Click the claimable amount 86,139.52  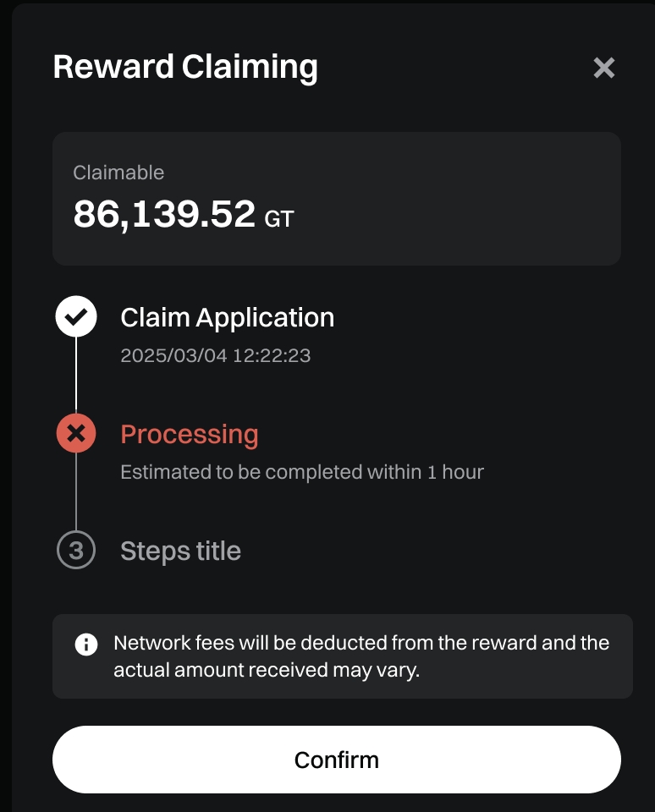(x=164, y=214)
